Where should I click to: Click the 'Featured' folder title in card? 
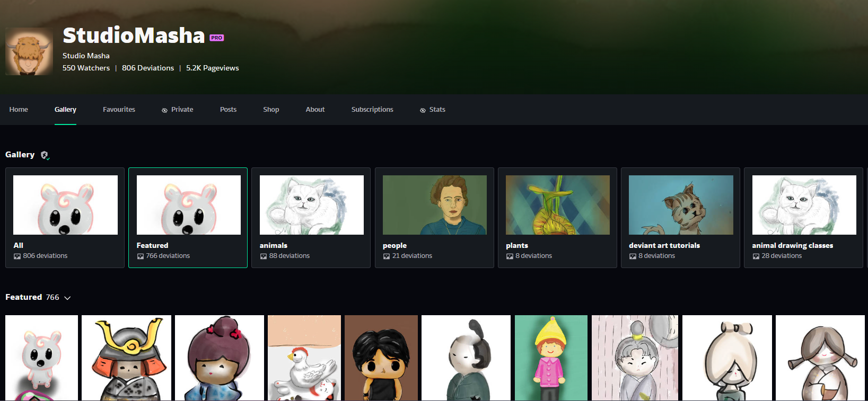(152, 245)
